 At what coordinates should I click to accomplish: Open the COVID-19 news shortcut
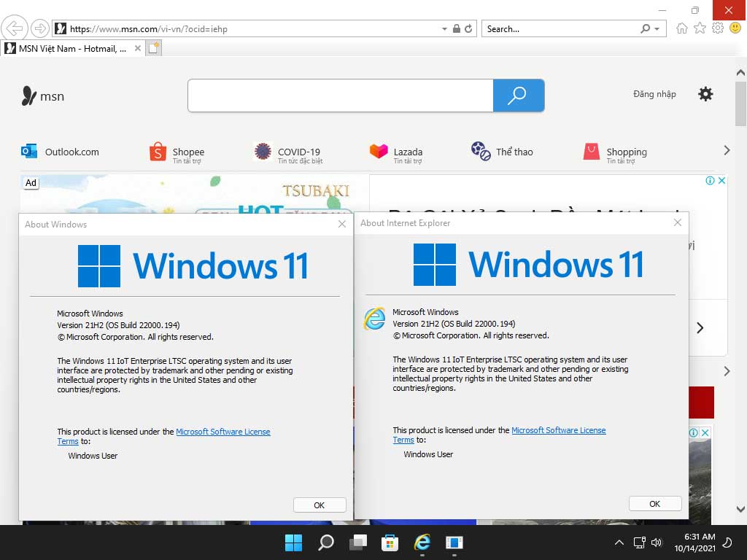pos(288,153)
